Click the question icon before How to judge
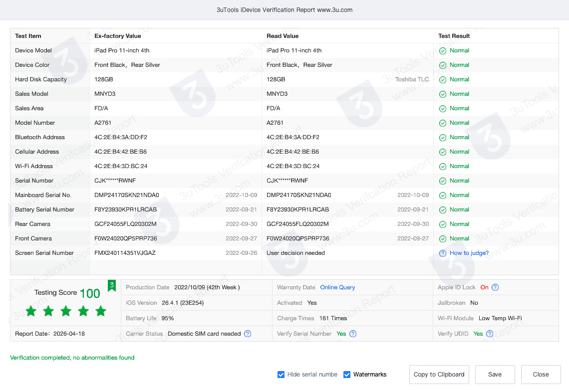569x392 pixels. coord(442,253)
